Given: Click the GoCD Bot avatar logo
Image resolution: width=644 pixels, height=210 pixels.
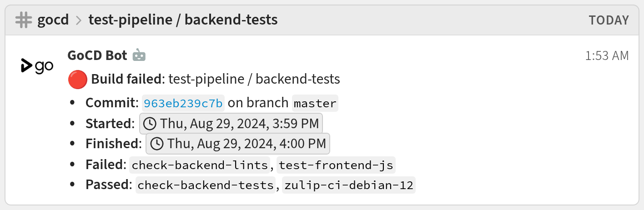Looking at the screenshot, I should click(x=37, y=66).
